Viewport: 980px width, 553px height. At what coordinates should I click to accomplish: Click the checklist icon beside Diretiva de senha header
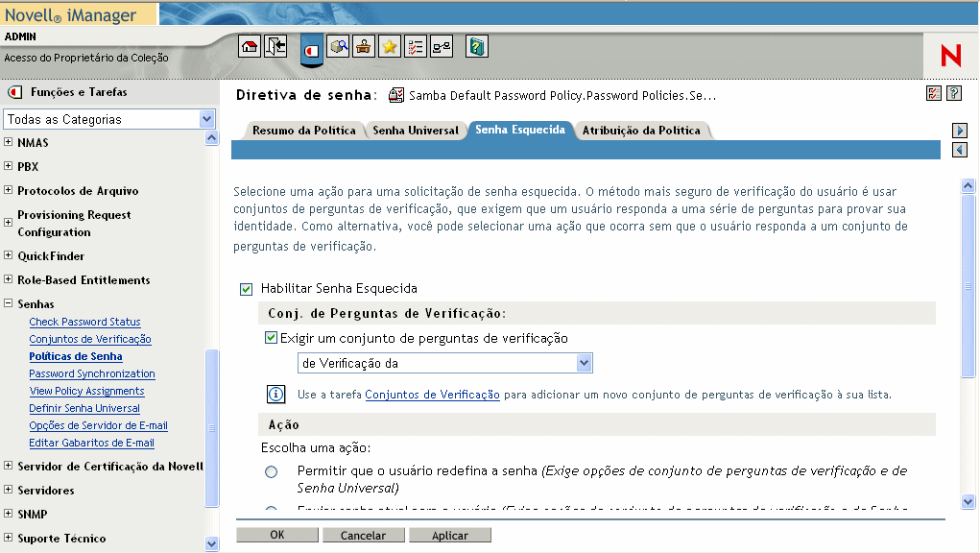(934, 94)
